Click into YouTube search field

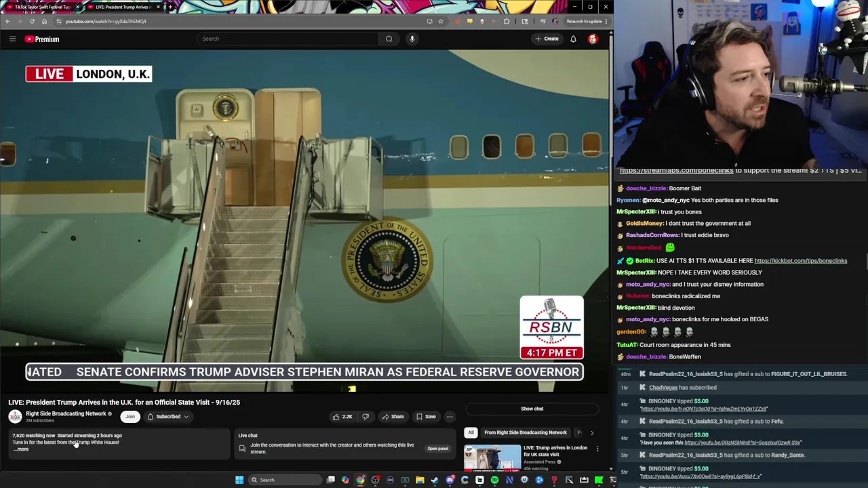click(288, 39)
